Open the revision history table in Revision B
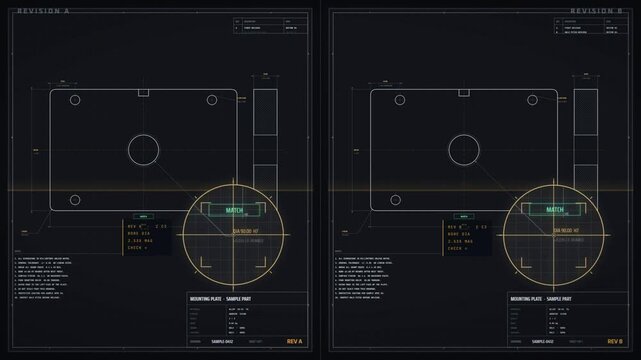Viewport: 641px width, 360px height. 591,26
